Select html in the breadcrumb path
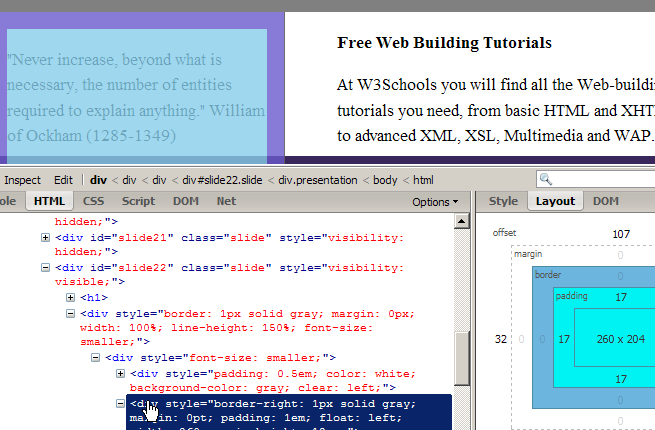Image resolution: width=655 pixels, height=430 pixels. click(x=424, y=180)
